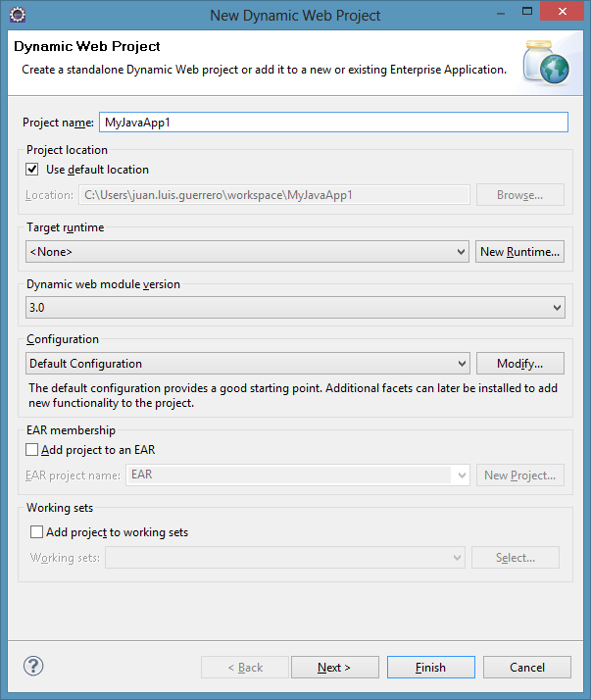Expand Dynamic web module version dropdown
Screen dimensions: 591x700
[x=296, y=308]
